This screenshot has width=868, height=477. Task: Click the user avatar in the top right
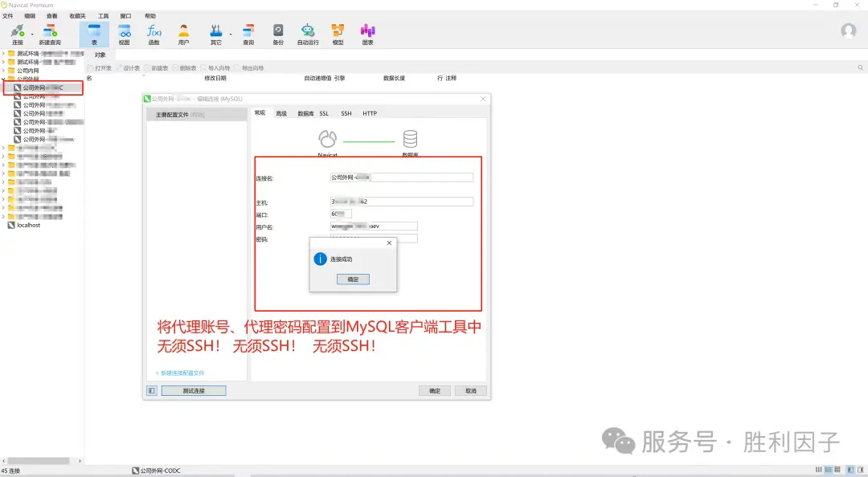point(848,31)
